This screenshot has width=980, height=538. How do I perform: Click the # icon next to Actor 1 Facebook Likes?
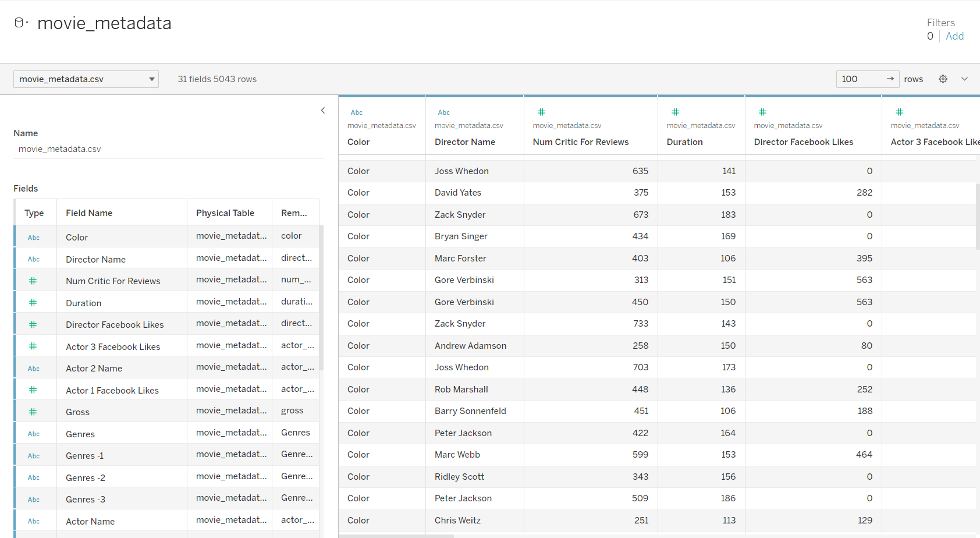(34, 390)
